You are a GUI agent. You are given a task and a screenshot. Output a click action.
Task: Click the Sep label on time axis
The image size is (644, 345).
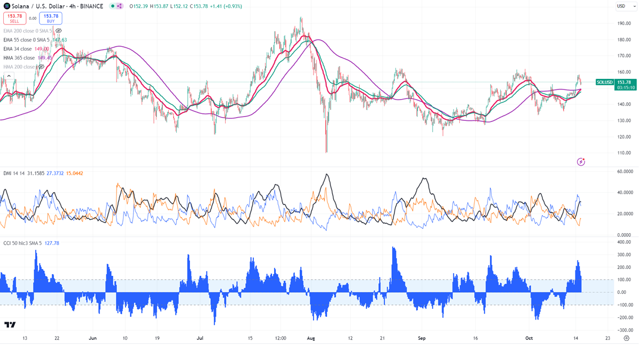click(x=422, y=338)
